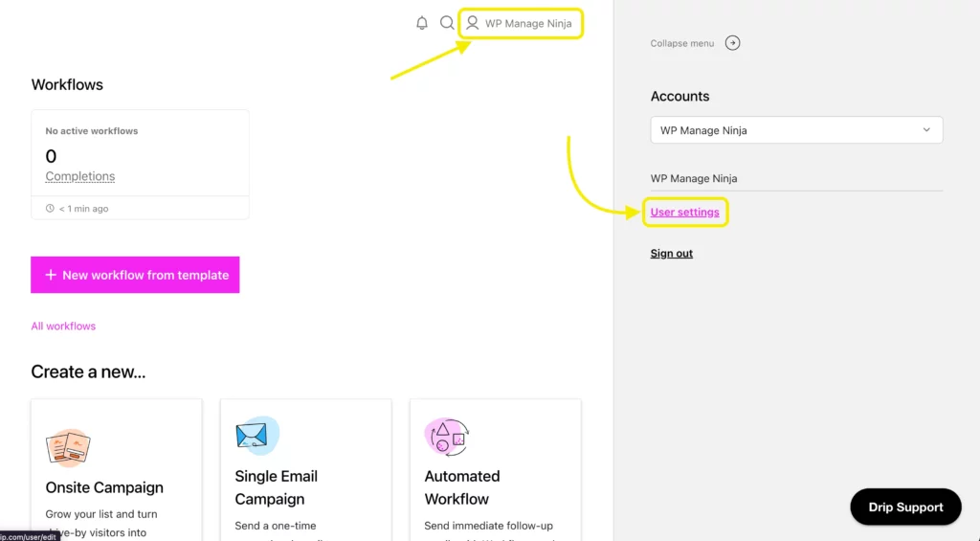Screen dimensions: 980x541
Task: Click the Single Email Campaign envelope icon
Action: point(256,436)
